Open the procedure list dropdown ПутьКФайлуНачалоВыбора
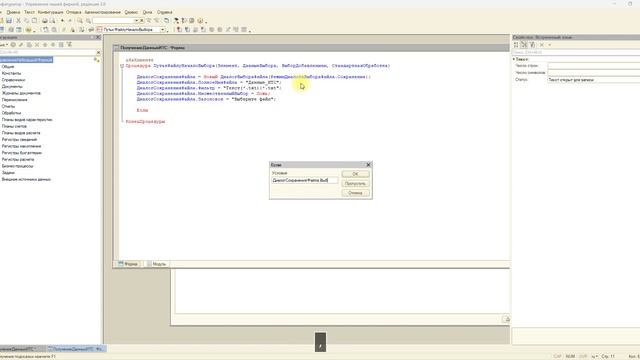The width and height of the screenshot is (640, 360). tap(162, 29)
